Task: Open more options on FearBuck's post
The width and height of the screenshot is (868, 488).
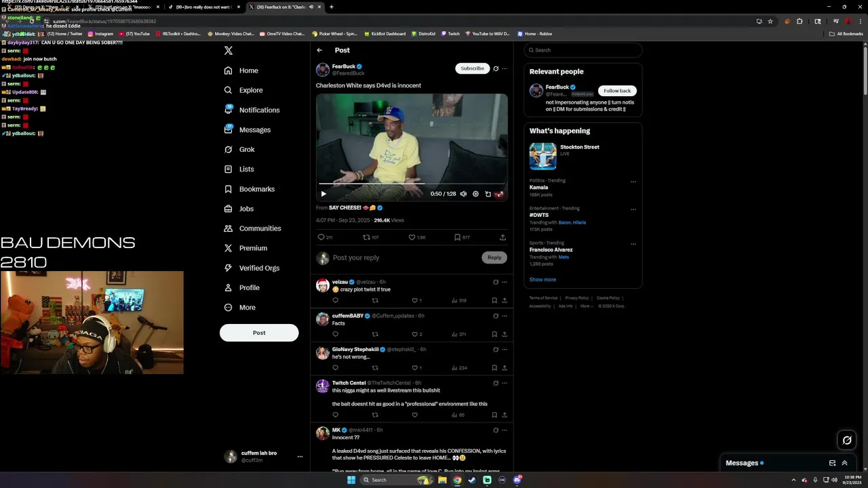Action: (x=505, y=68)
